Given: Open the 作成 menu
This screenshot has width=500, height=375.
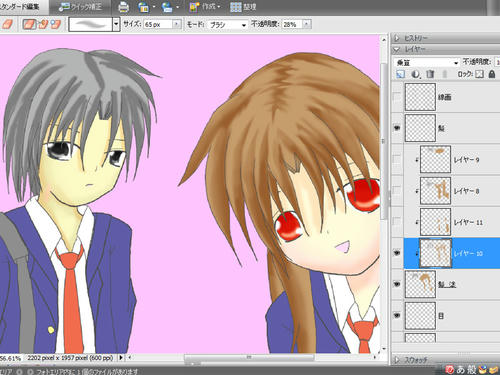Looking at the screenshot, I should pyautogui.click(x=205, y=7).
